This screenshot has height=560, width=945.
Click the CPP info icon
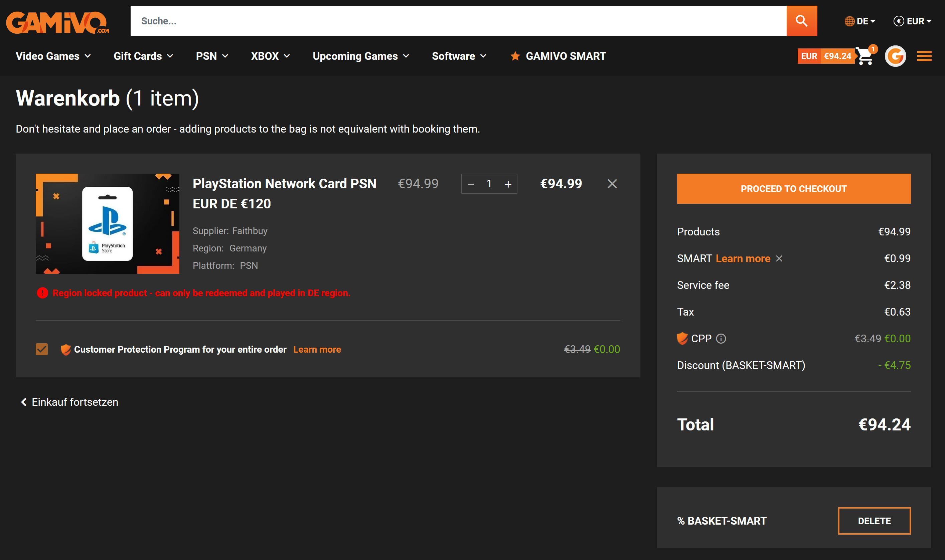721,339
